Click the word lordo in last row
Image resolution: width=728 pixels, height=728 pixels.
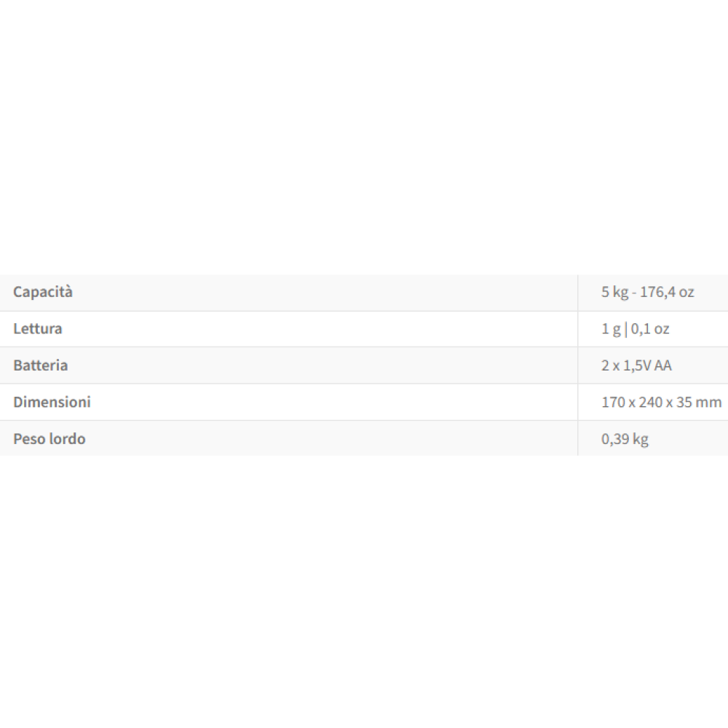[66, 439]
